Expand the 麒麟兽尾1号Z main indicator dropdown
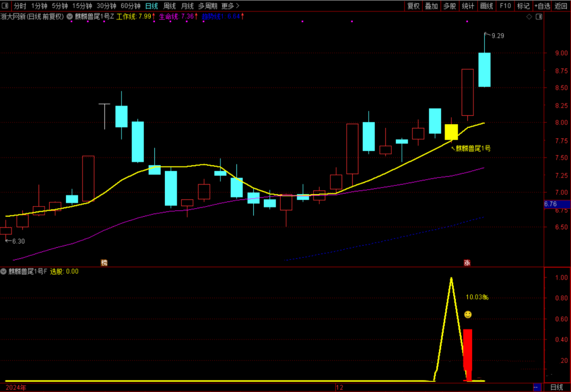 70,17
